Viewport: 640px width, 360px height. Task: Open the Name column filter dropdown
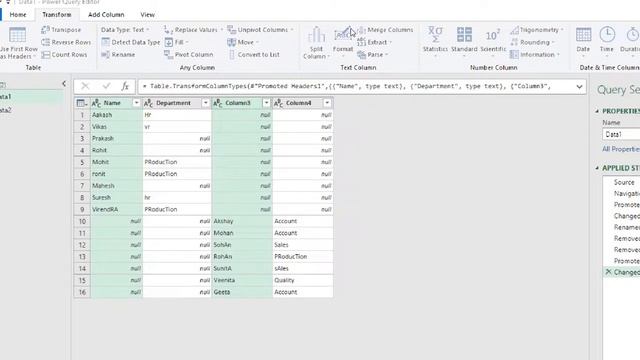click(x=136, y=103)
